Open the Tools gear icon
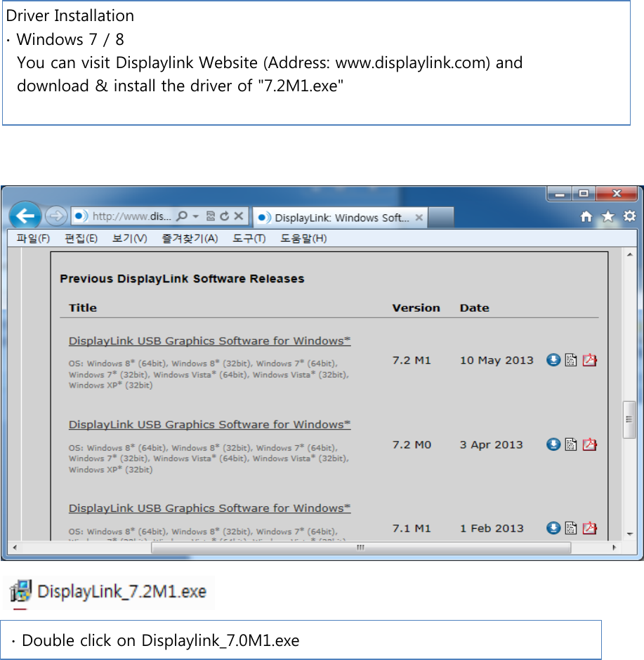Viewport: 644px width, 660px height. point(630,216)
